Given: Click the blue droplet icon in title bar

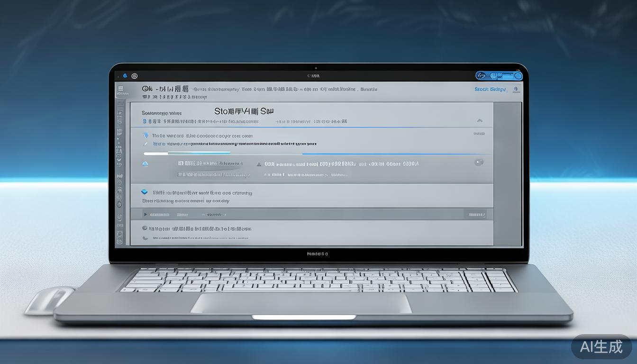Looking at the screenshot, I should point(125,75).
